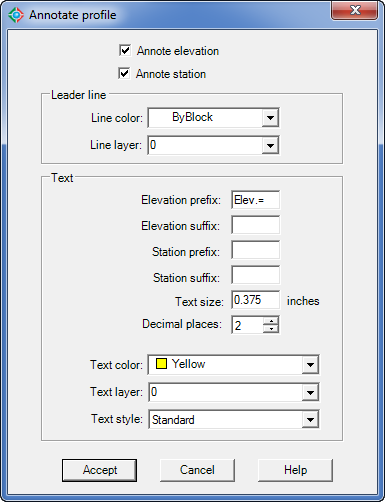Uncheck the Annote elevation checkbox

tap(125, 51)
